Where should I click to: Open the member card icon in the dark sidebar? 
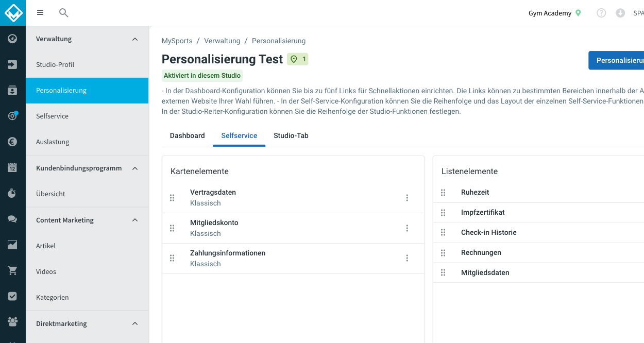(13, 90)
